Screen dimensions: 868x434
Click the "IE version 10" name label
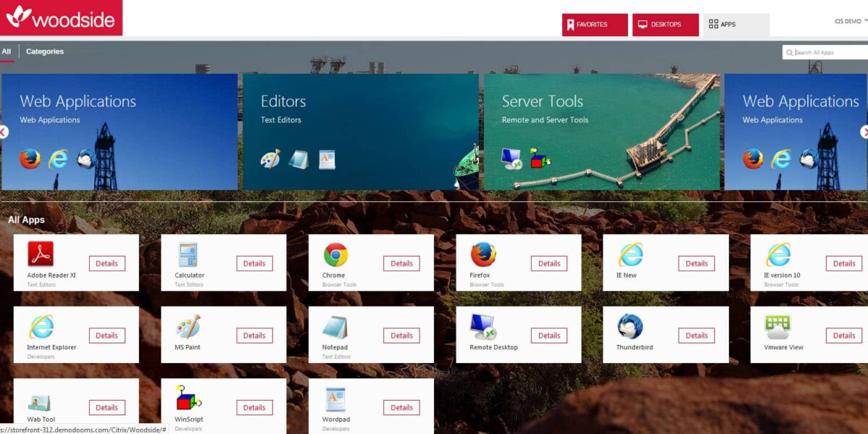783,276
